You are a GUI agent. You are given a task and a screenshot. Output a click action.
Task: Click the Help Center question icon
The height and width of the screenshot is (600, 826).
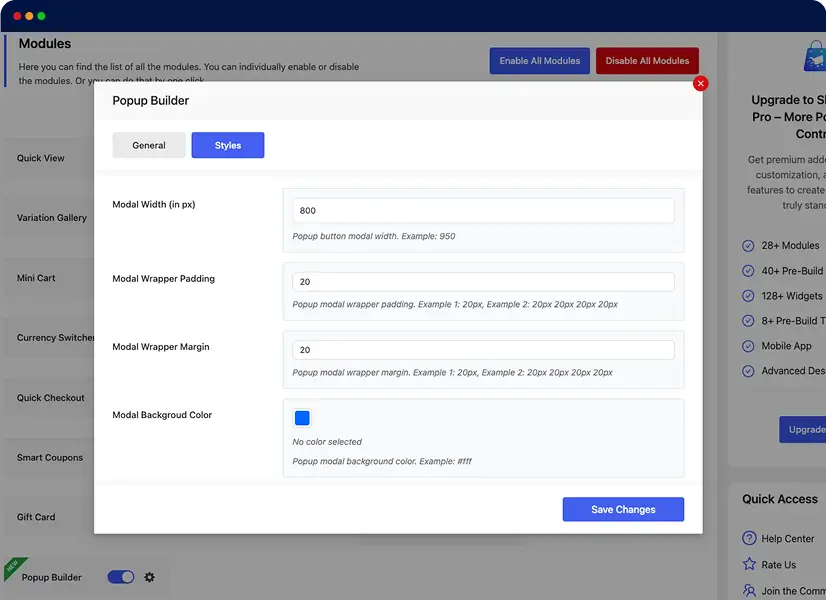click(749, 538)
